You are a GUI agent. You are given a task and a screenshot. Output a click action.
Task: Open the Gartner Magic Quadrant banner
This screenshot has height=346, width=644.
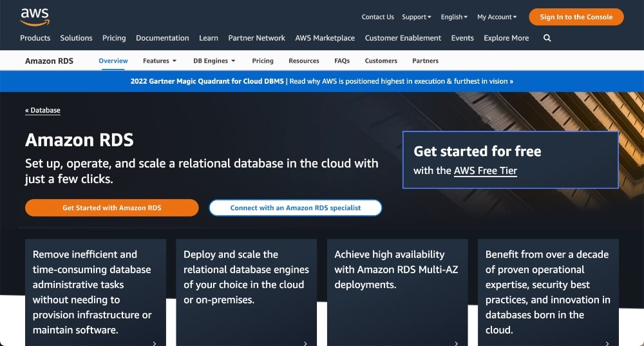coord(322,81)
